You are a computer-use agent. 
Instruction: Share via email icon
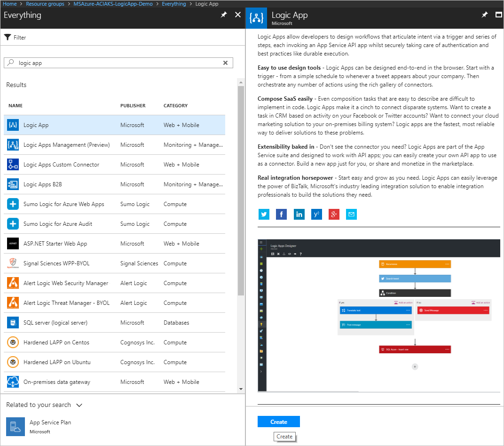coord(351,214)
